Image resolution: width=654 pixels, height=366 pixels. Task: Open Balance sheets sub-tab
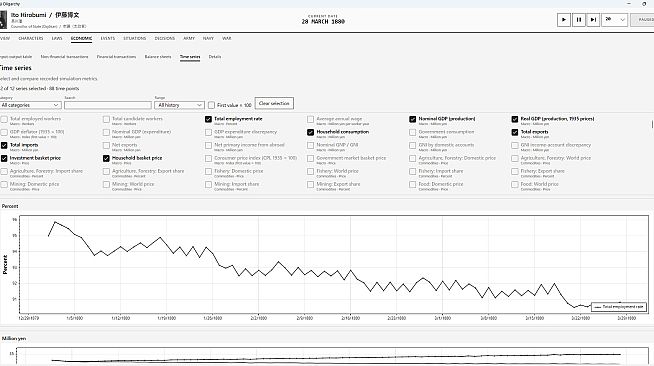(158, 57)
